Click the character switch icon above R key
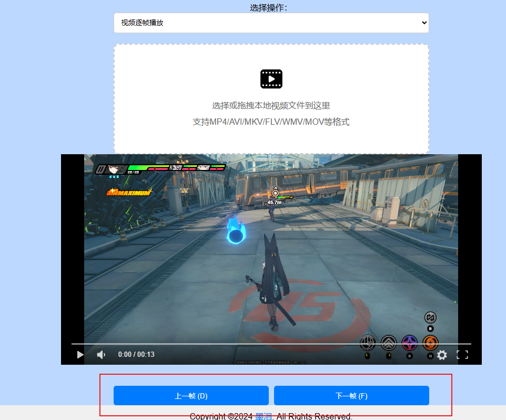The height and width of the screenshot is (420, 506). (430, 318)
